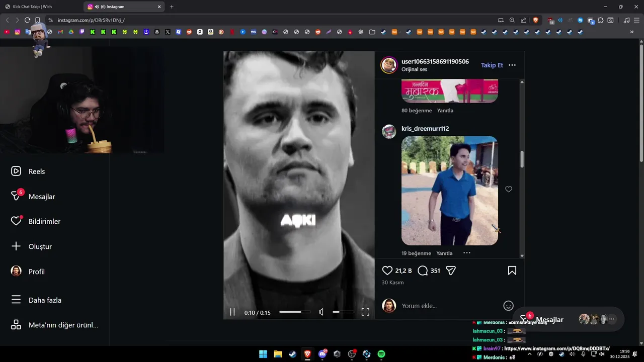Open File Explorer from taskbar
The height and width of the screenshot is (362, 644).
point(278,354)
